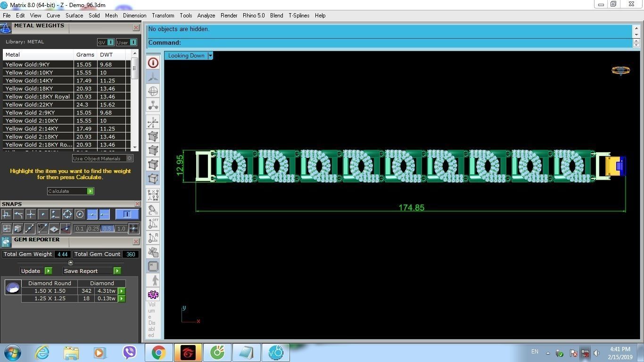
Task: Click the H history record icon
Action: click(153, 266)
